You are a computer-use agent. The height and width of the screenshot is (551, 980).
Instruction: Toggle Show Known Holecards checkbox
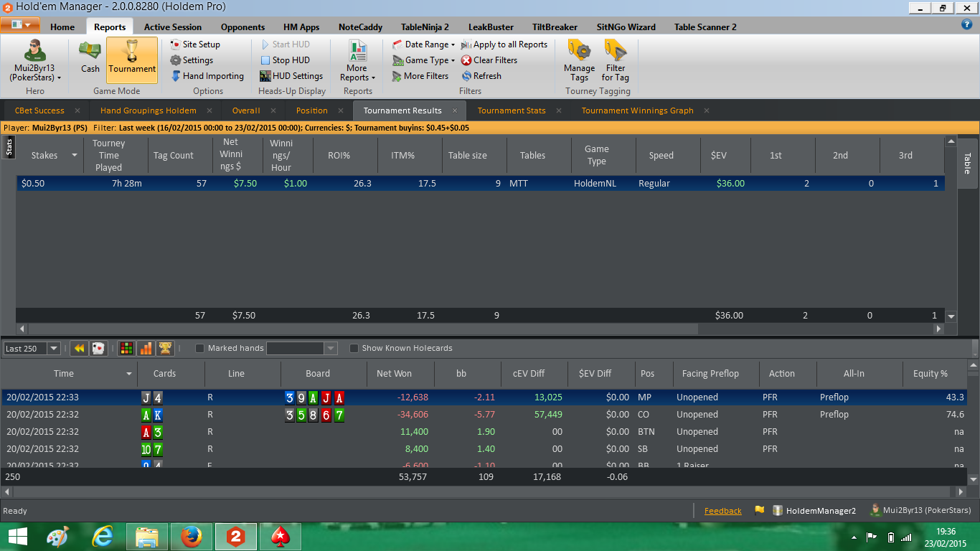click(x=354, y=349)
